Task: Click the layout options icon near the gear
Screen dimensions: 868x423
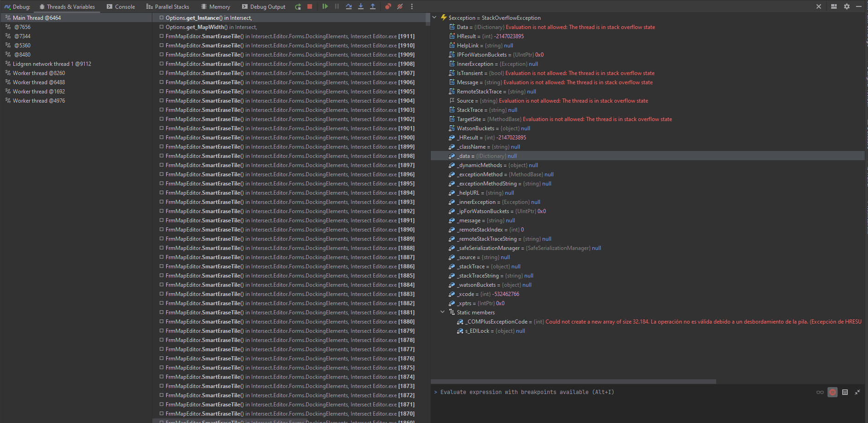Action: (x=834, y=6)
